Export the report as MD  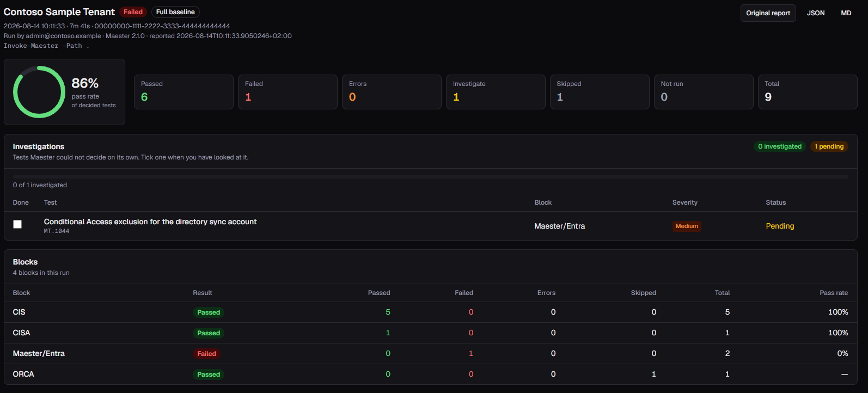pos(846,13)
